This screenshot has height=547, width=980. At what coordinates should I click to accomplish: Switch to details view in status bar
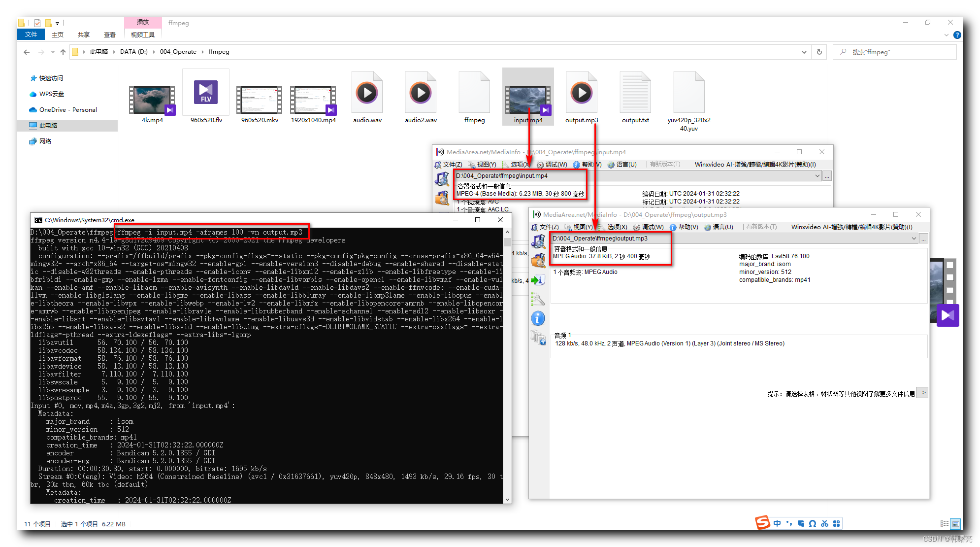(944, 524)
